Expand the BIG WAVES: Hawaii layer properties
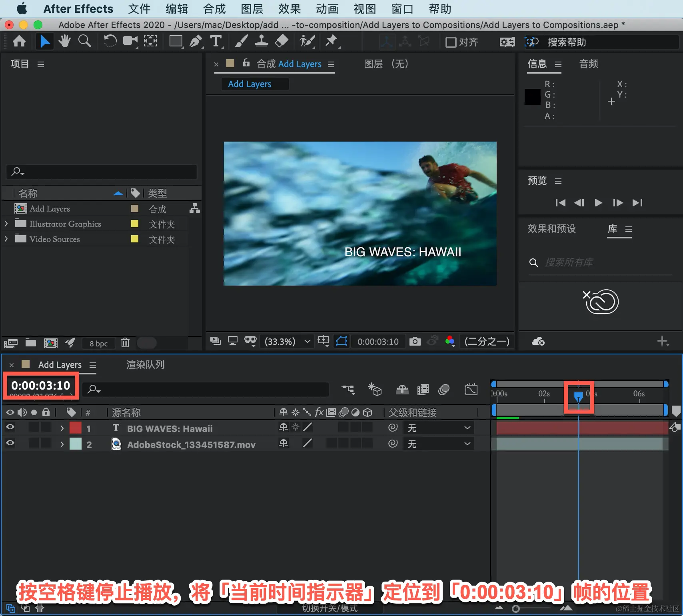This screenshot has width=683, height=616. click(x=62, y=428)
